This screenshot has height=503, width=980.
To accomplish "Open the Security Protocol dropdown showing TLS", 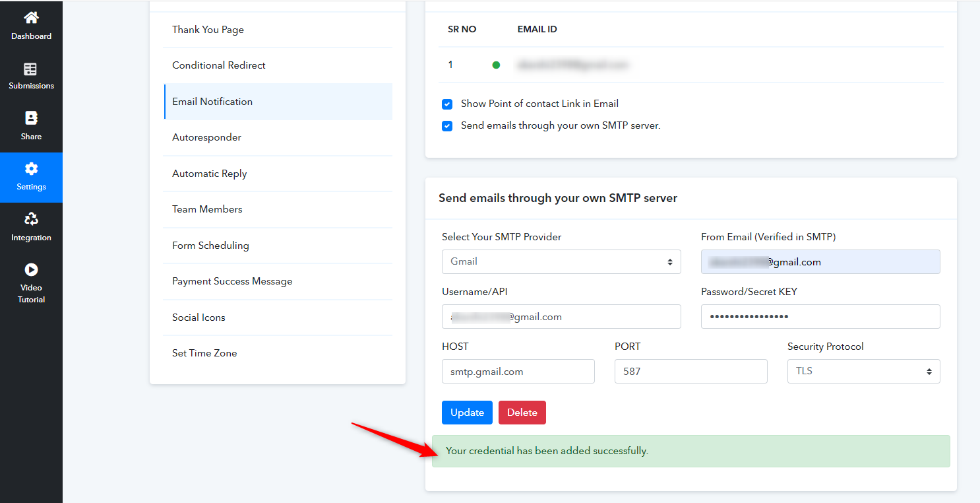I will click(863, 371).
